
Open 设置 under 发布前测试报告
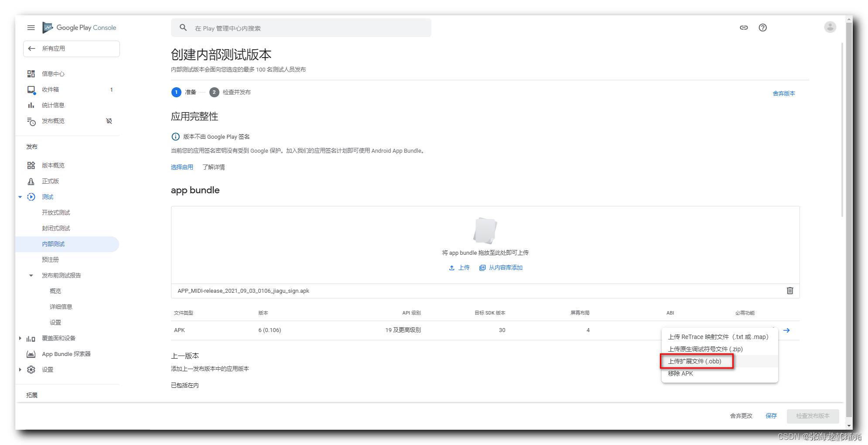55,322
